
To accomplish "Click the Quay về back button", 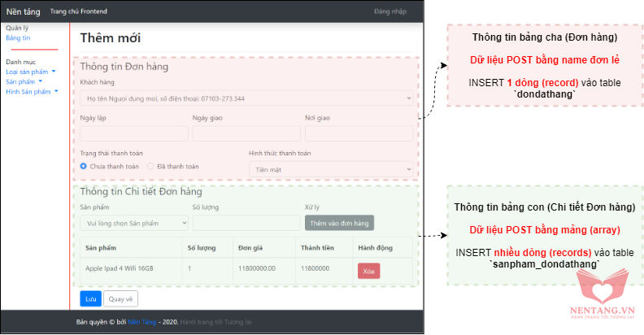I will point(120,299).
